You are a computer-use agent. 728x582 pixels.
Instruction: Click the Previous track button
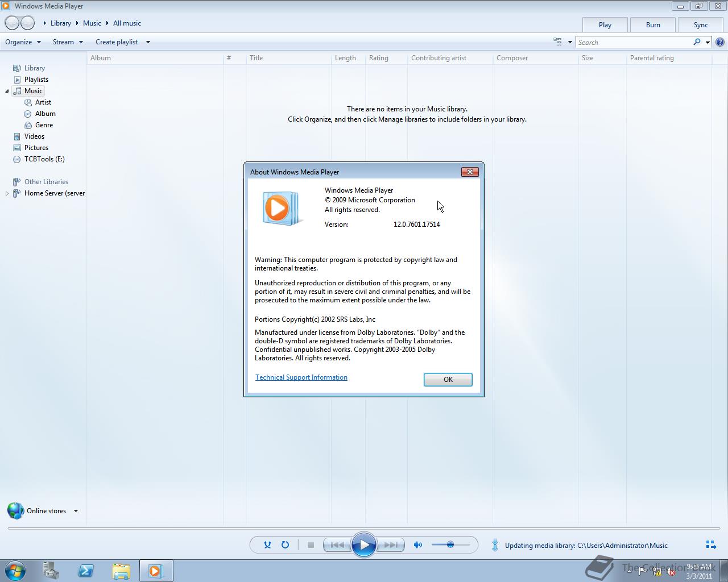pos(337,545)
